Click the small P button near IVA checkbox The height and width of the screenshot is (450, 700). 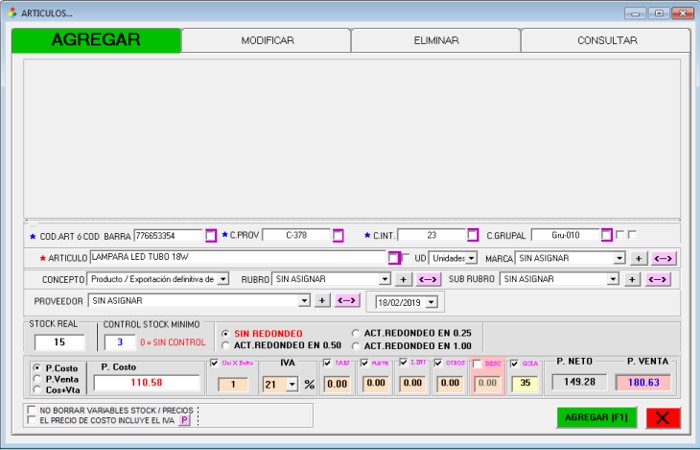[x=184, y=421]
